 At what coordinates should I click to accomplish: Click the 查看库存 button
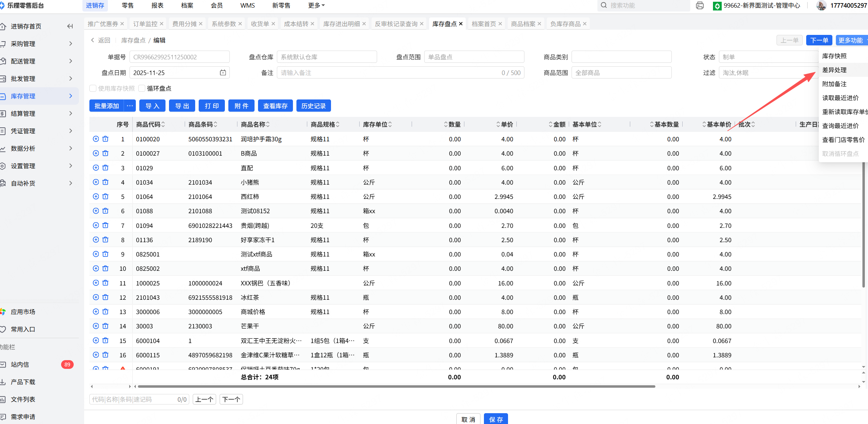point(275,106)
